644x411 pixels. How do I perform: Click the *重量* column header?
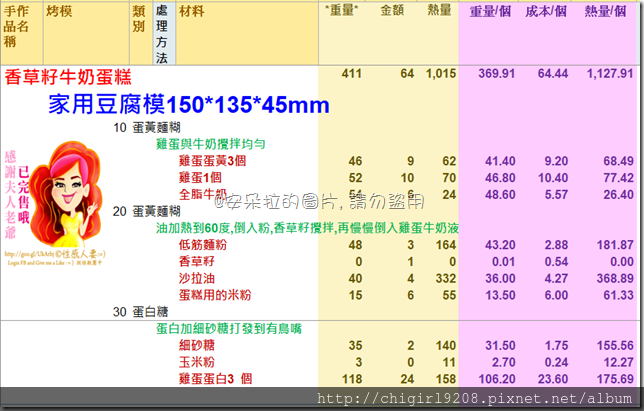tap(341, 10)
